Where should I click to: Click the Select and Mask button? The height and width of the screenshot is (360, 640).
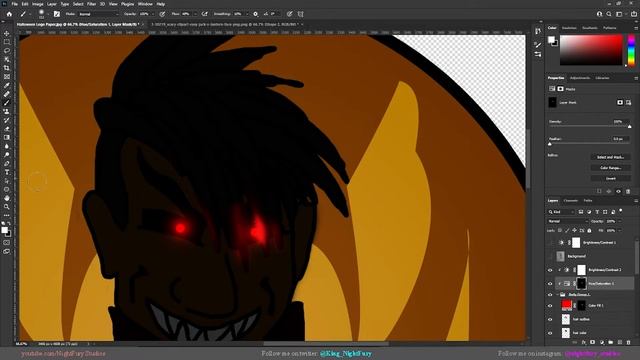coord(611,157)
